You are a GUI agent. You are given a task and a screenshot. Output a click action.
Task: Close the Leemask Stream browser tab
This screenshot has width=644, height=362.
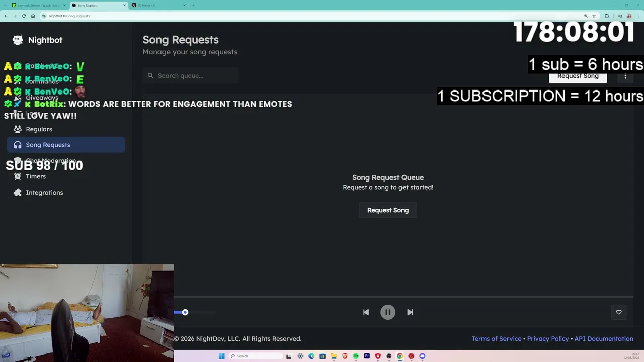pyautogui.click(x=64, y=5)
